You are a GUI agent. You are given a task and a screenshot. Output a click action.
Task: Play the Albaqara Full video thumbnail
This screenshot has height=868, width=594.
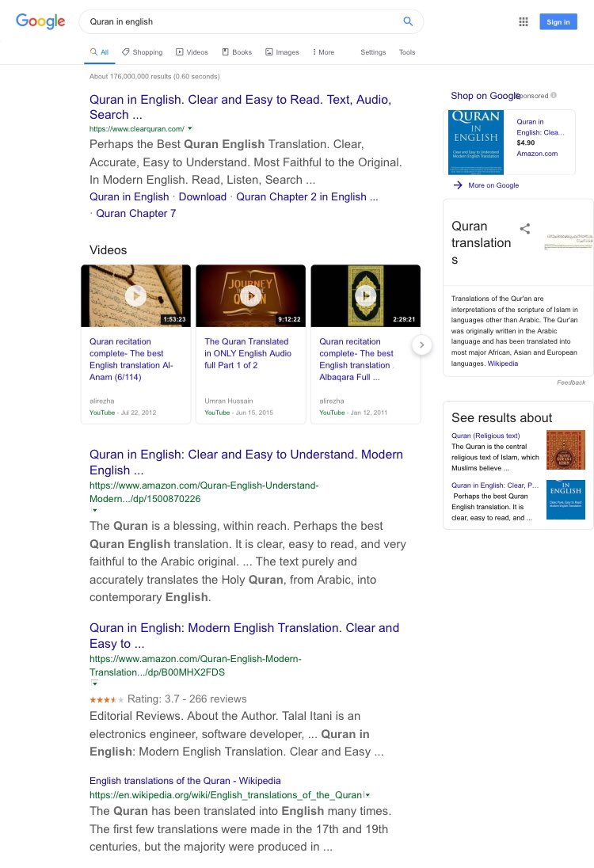[365, 295]
